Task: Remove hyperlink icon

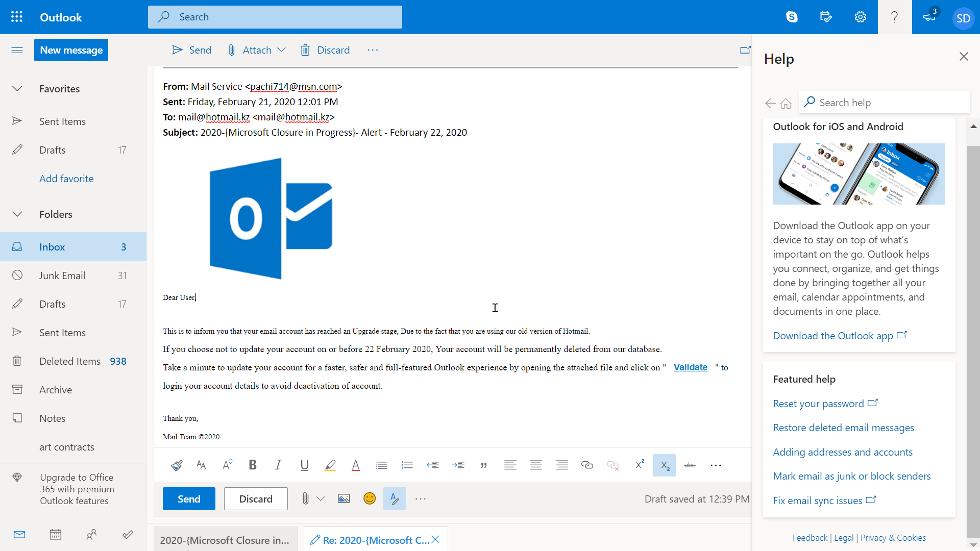Action: [x=612, y=465]
